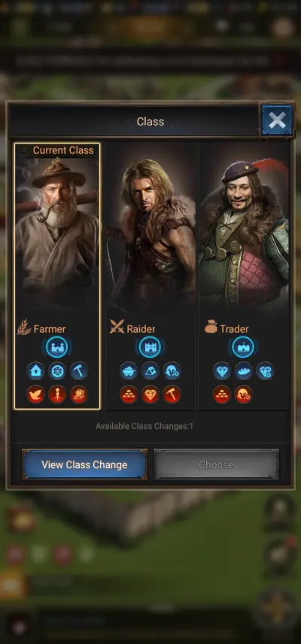
Task: Tap the Farmer blue house perk icon
Action: (x=36, y=371)
